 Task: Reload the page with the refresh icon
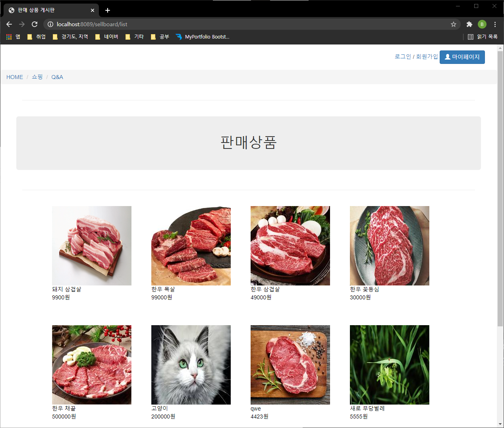[34, 24]
